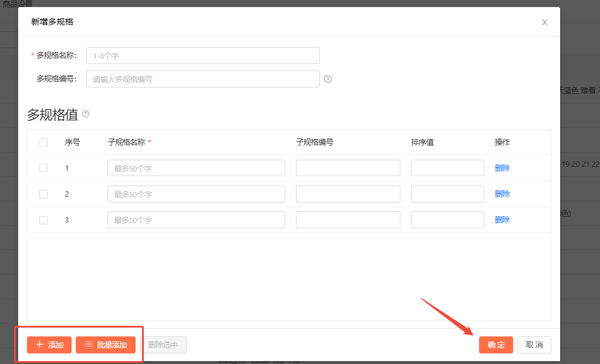Click the 新增多规格 dialog title
The height and width of the screenshot is (364, 600).
(x=52, y=22)
